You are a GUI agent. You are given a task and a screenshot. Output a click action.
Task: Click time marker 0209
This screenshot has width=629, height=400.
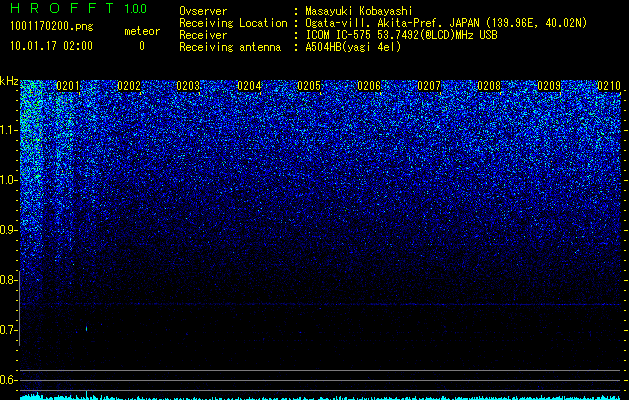[549, 86]
